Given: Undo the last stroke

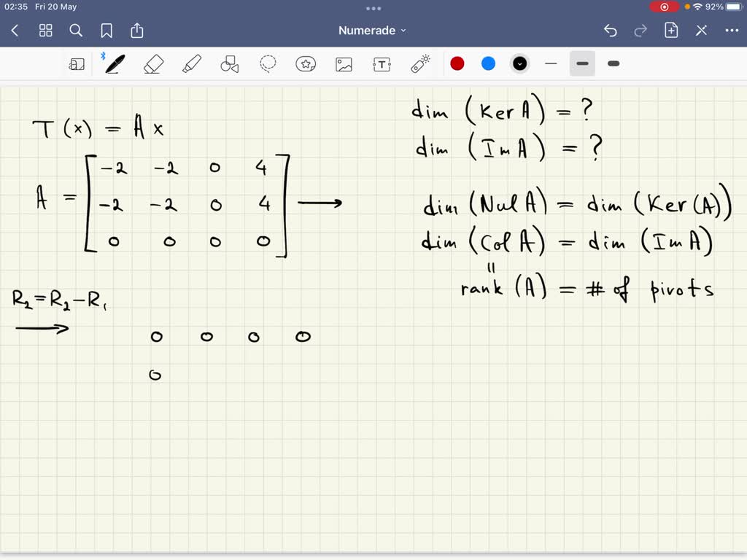Looking at the screenshot, I should [611, 31].
